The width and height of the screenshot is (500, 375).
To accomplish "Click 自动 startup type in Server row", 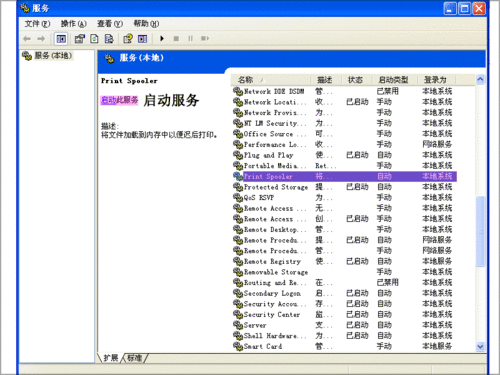I will (384, 325).
